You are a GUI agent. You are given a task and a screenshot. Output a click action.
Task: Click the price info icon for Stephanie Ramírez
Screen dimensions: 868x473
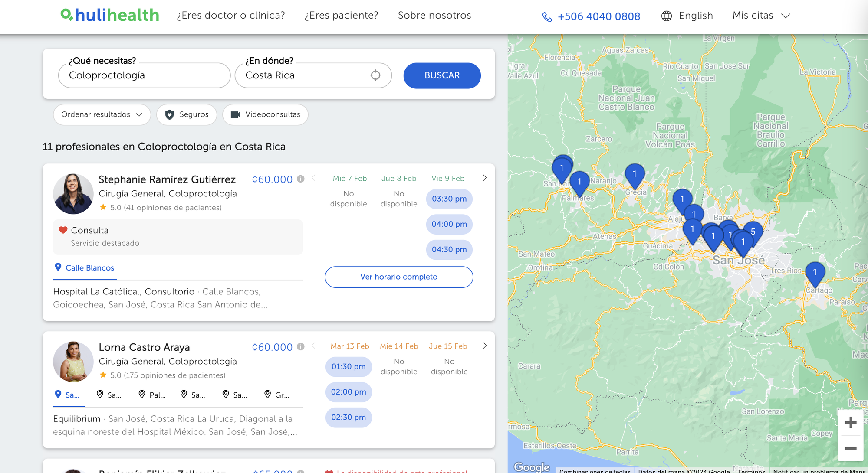(x=300, y=179)
